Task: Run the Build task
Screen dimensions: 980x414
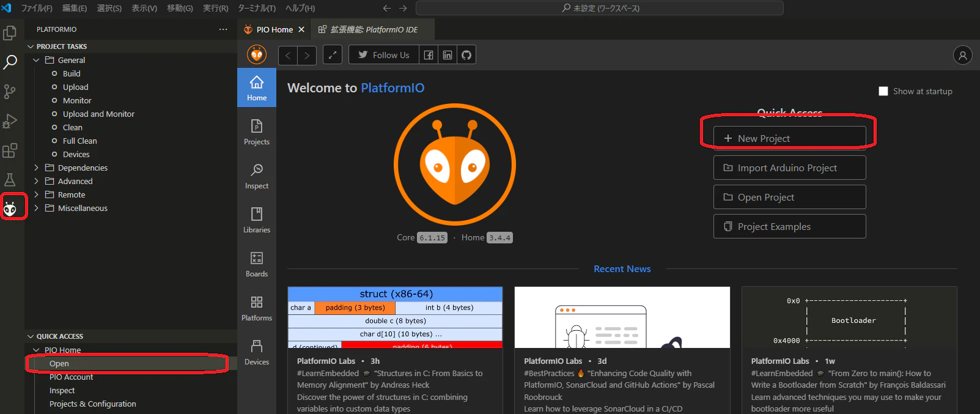Action: pos(72,73)
